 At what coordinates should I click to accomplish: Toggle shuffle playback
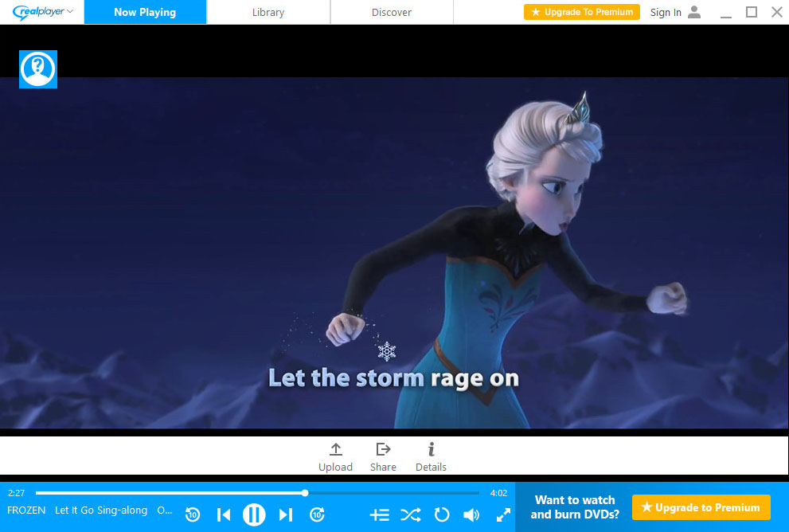pyautogui.click(x=411, y=514)
